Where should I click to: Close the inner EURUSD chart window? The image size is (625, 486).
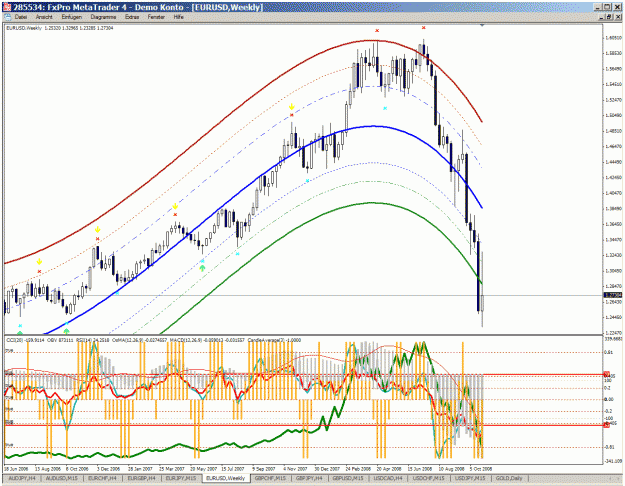point(617,17)
